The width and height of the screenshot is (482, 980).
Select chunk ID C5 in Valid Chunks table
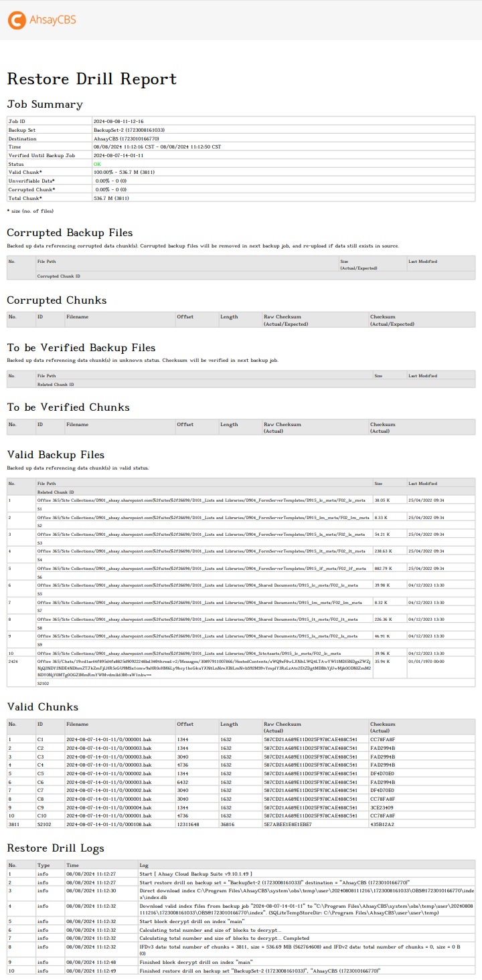click(40, 773)
